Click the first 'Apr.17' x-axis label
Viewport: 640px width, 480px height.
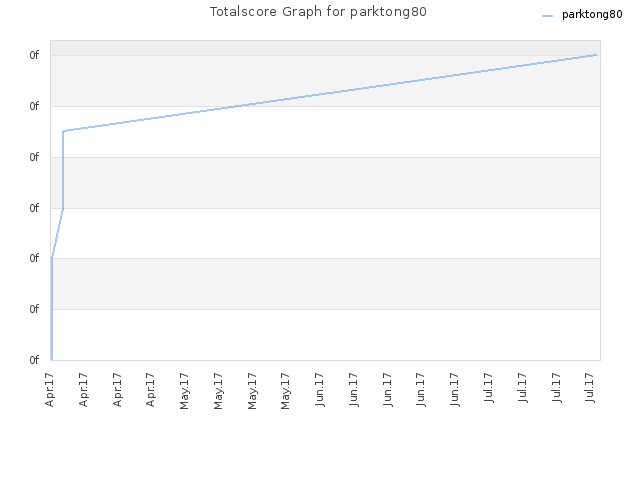[50, 390]
